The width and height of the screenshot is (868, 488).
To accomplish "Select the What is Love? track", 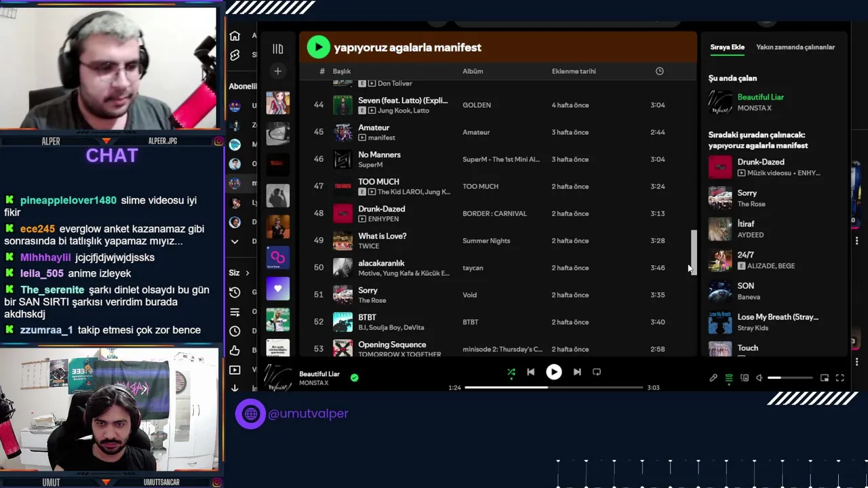I will tap(382, 236).
